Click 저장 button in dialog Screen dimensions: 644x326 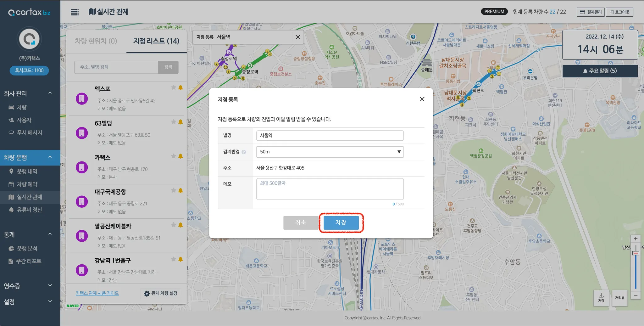(341, 222)
